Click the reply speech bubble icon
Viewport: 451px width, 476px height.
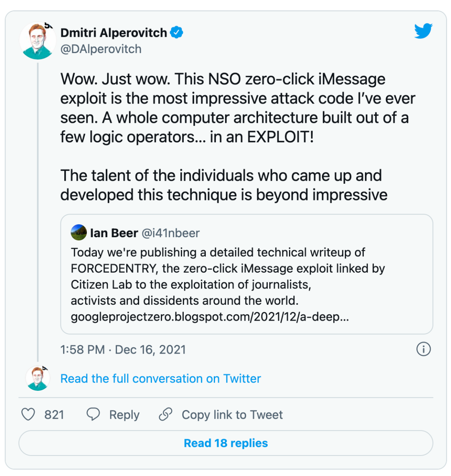coord(93,415)
